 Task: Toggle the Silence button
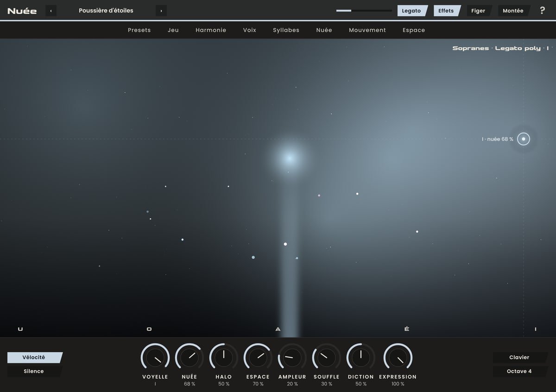click(34, 371)
